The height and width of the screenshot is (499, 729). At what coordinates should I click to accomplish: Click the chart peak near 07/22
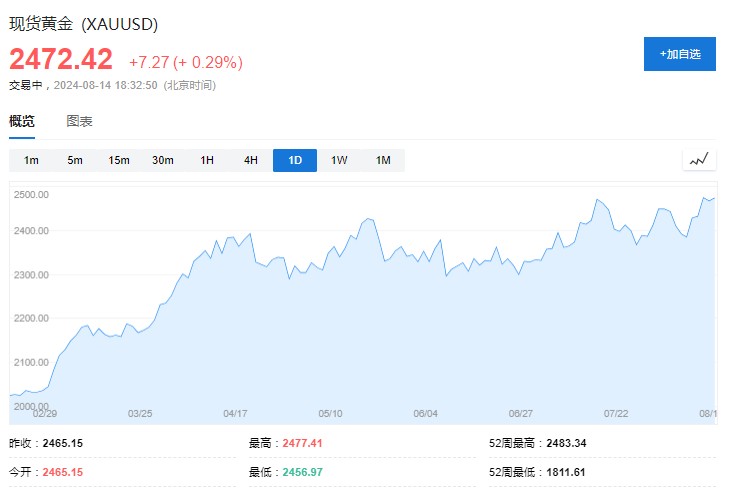598,200
